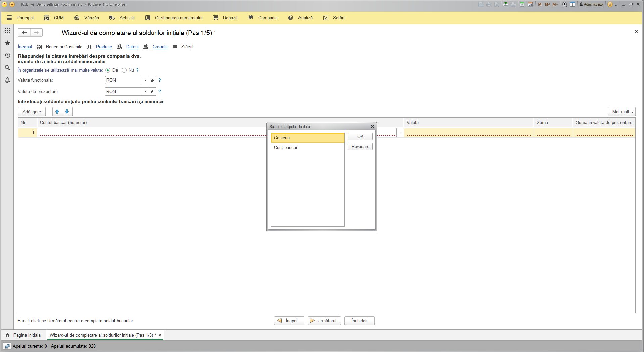The image size is (644, 352).
Task: Click the Adăugare button
Action: tap(32, 112)
